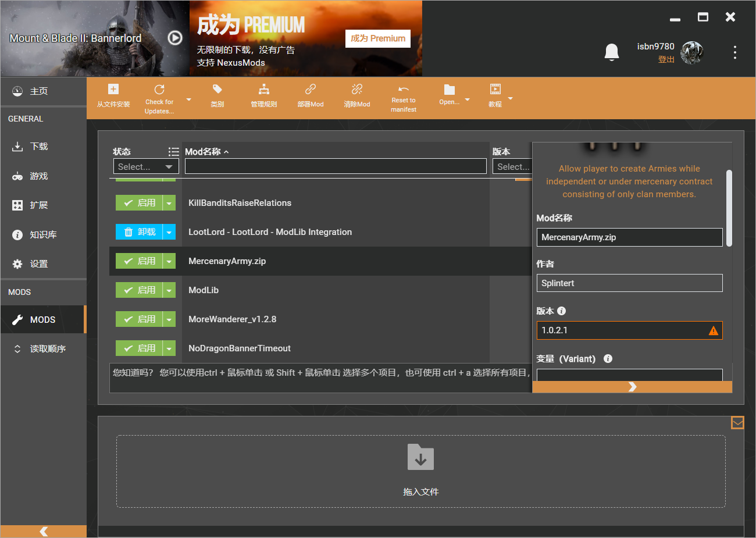
Task: Click the 清除Mod purge icon
Action: (x=357, y=89)
